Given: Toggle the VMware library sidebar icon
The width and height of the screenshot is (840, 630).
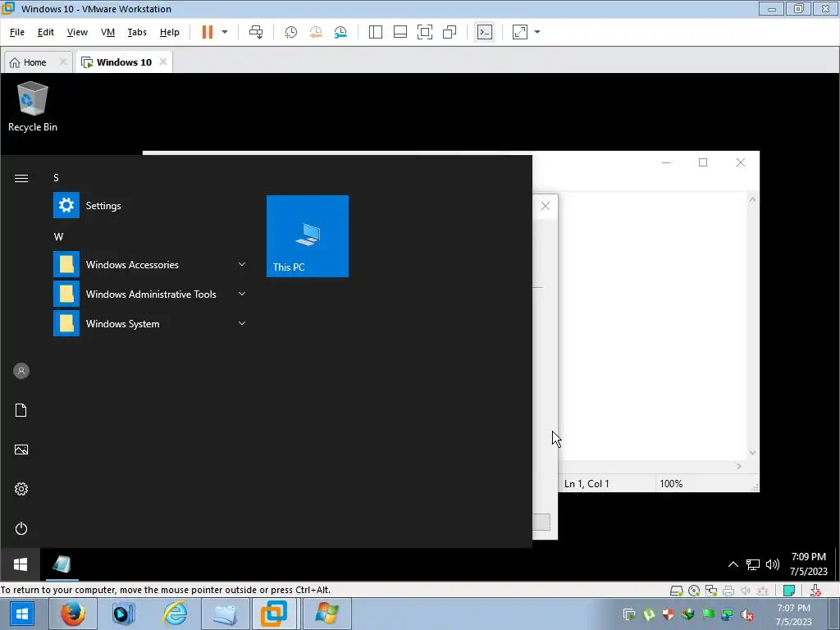Looking at the screenshot, I should click(376, 32).
